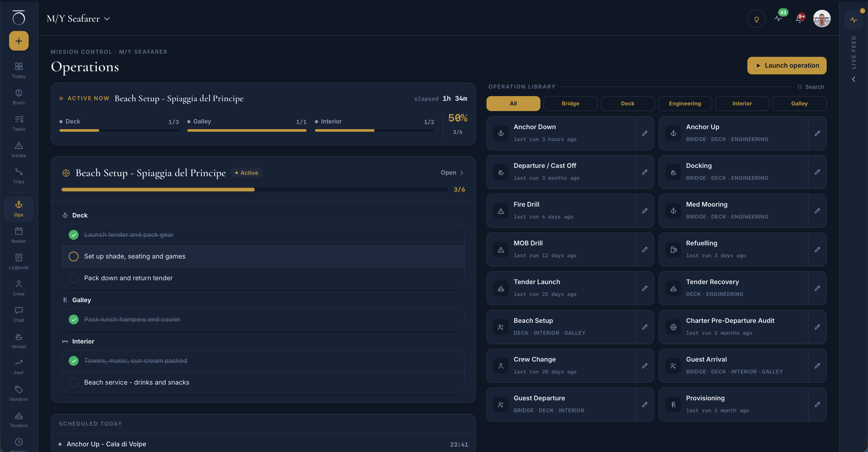This screenshot has height=452, width=868.
Task: Uncheck 'Launch tender and pack gear' task
Action: [x=74, y=235]
